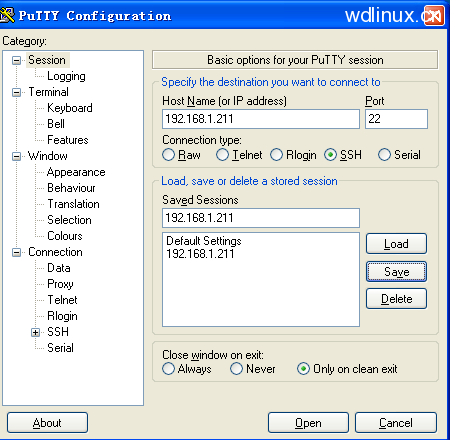This screenshot has height=440, width=450.
Task: Click the Host Name input field
Action: pyautogui.click(x=261, y=119)
